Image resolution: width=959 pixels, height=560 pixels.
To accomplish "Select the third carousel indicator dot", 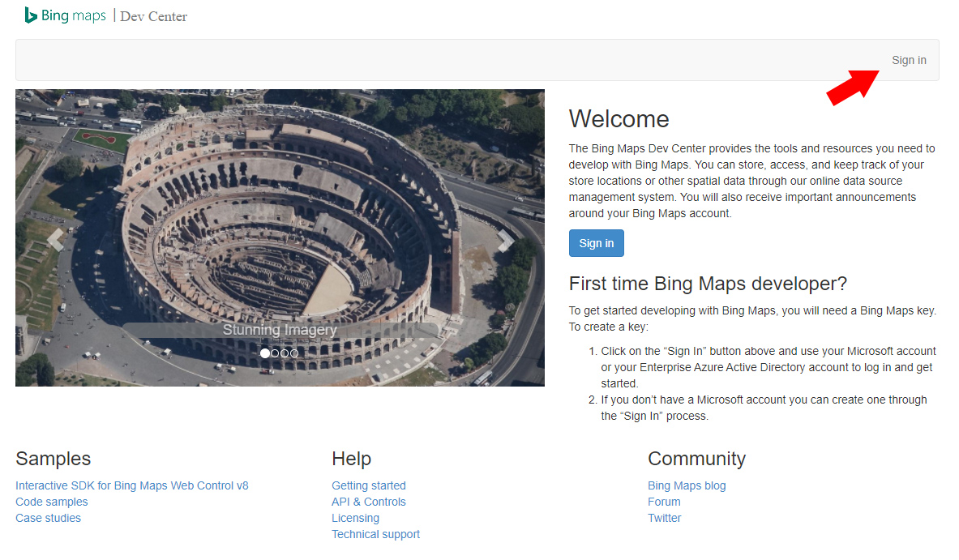I will click(285, 353).
